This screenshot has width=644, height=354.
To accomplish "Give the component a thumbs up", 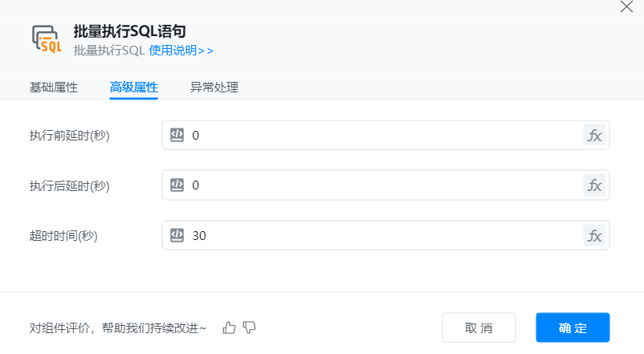I will coord(230,328).
